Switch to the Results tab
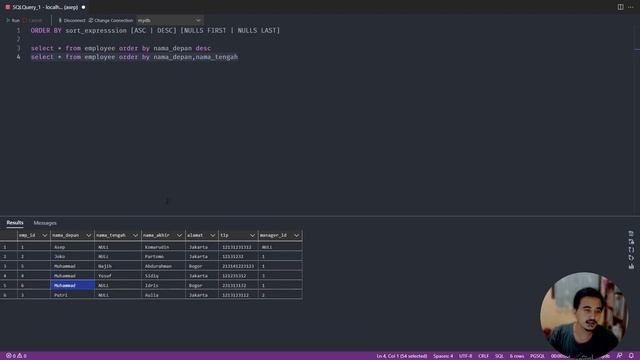Screen dimensions: 640x360 (15, 223)
